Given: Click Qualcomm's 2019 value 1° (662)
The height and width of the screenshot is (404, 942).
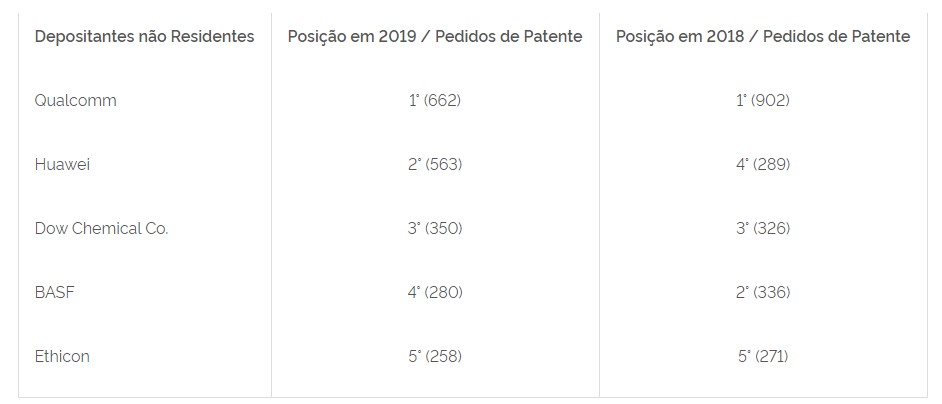Looking at the screenshot, I should point(435,100).
